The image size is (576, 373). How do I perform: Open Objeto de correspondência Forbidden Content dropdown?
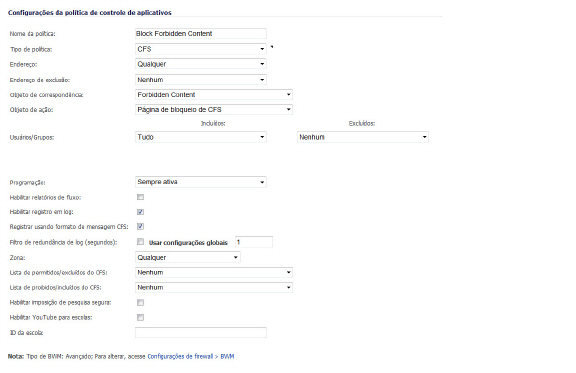214,95
